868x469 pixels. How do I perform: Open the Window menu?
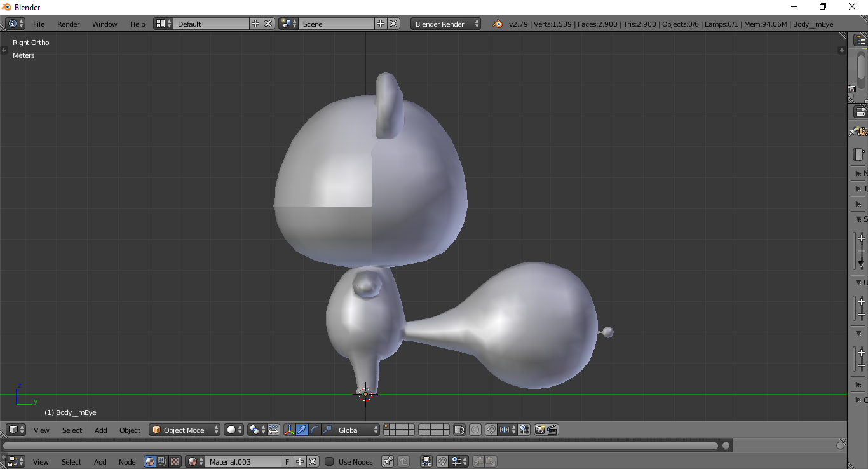point(105,24)
